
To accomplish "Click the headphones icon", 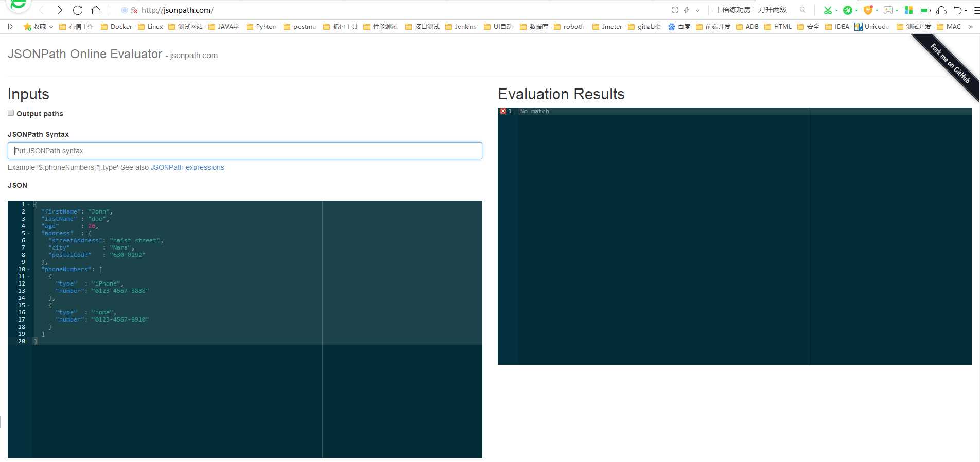I will click(941, 10).
